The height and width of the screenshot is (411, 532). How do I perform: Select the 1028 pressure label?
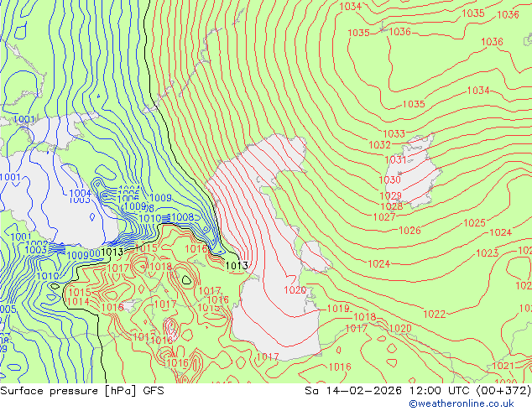point(392,206)
